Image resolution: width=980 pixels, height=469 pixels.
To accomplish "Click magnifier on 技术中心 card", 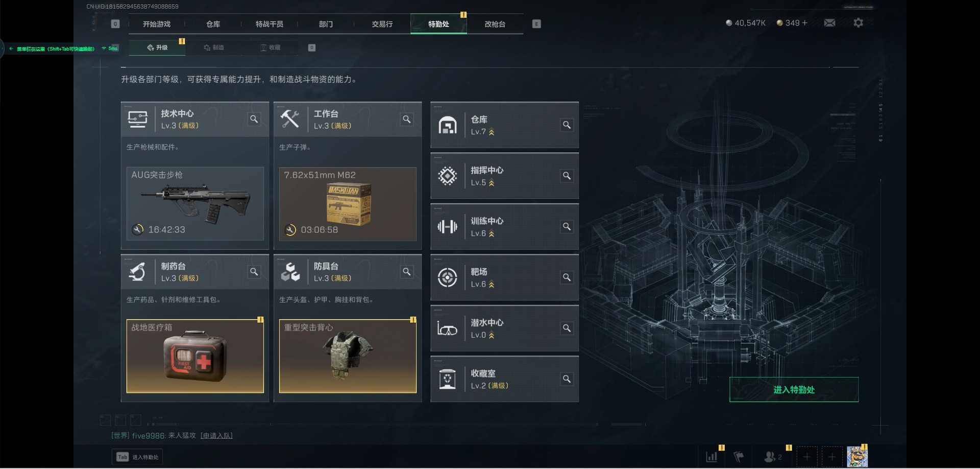I will click(254, 119).
